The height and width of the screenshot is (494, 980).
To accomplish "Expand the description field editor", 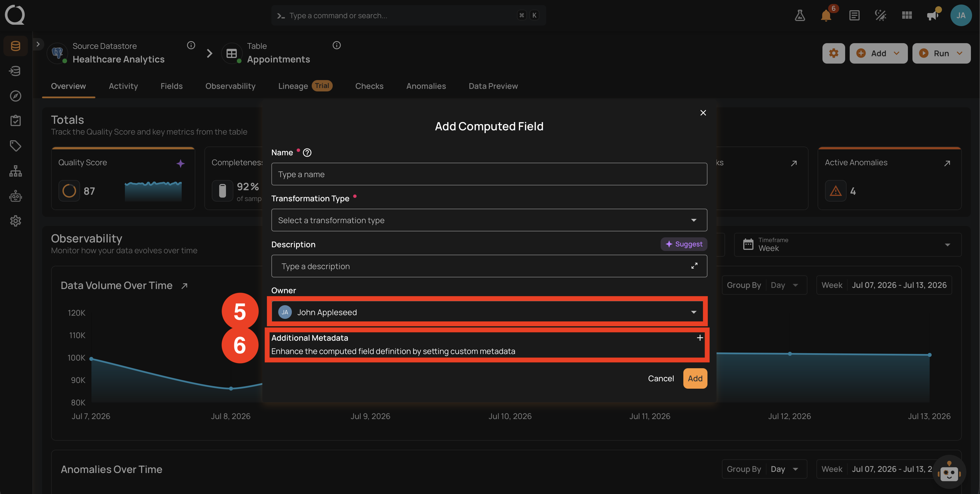I will click(694, 266).
